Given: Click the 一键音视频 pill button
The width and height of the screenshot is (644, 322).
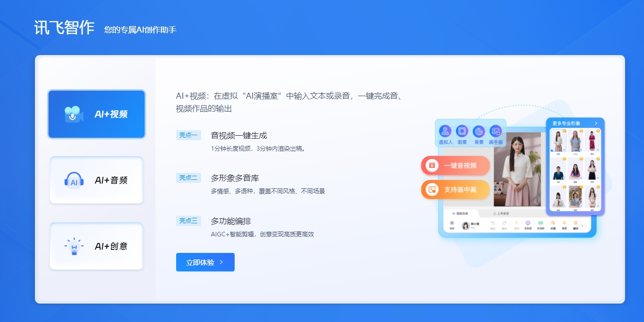Looking at the screenshot, I should pyautogui.click(x=455, y=165).
